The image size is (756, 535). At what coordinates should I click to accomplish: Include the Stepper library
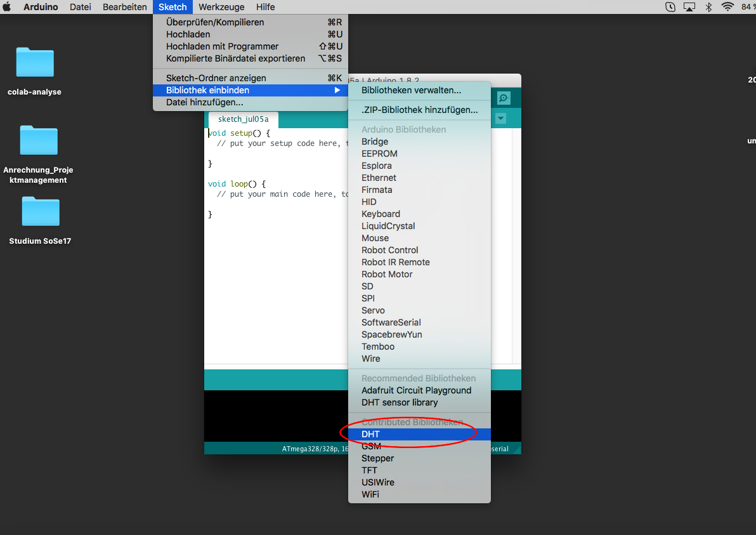point(419,459)
